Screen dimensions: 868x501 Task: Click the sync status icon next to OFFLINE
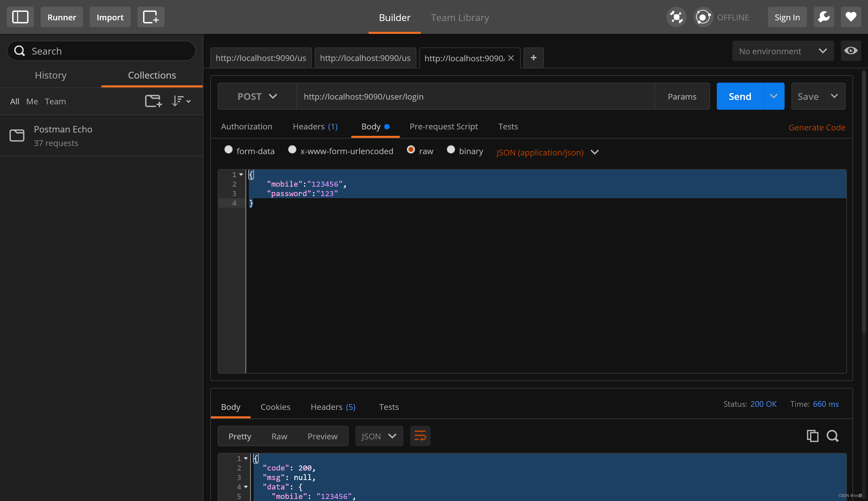click(x=703, y=17)
